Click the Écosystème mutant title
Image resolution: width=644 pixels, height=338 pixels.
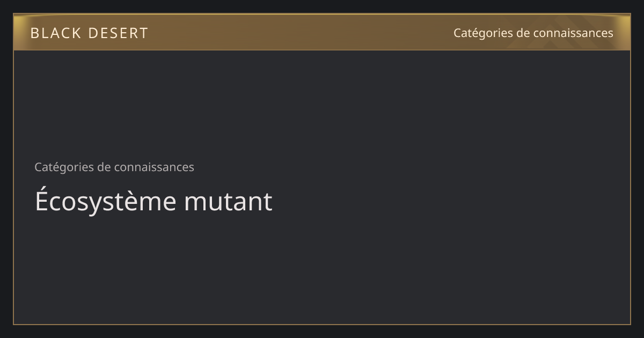click(x=153, y=202)
